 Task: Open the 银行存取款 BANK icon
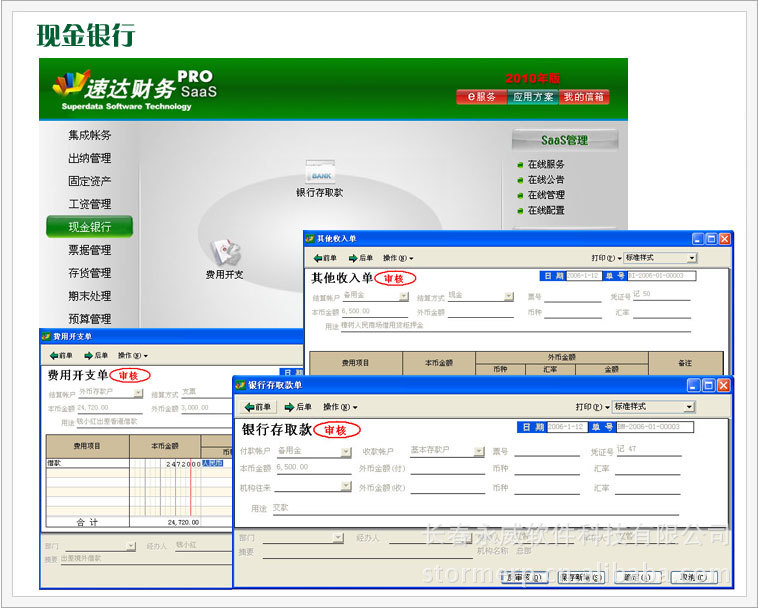click(x=321, y=171)
